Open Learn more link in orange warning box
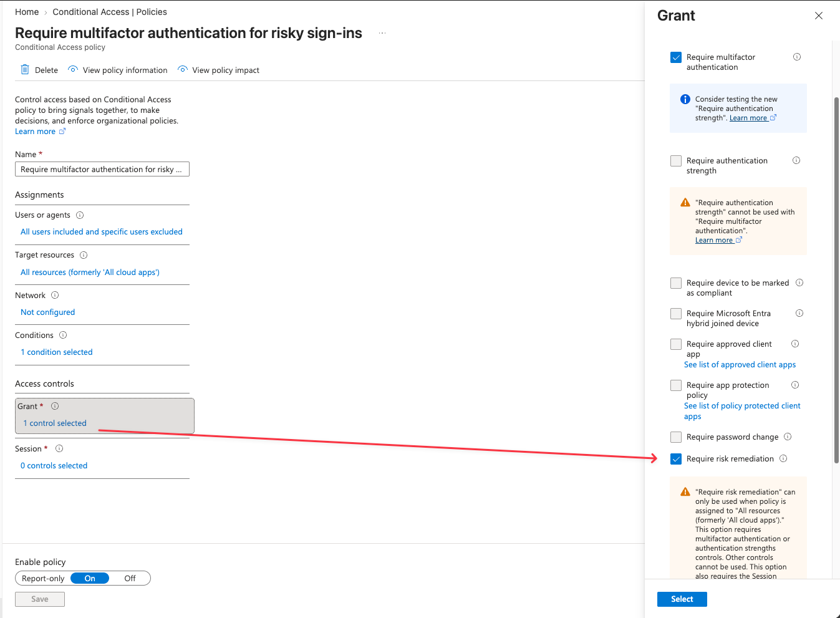840x618 pixels. 718,240
